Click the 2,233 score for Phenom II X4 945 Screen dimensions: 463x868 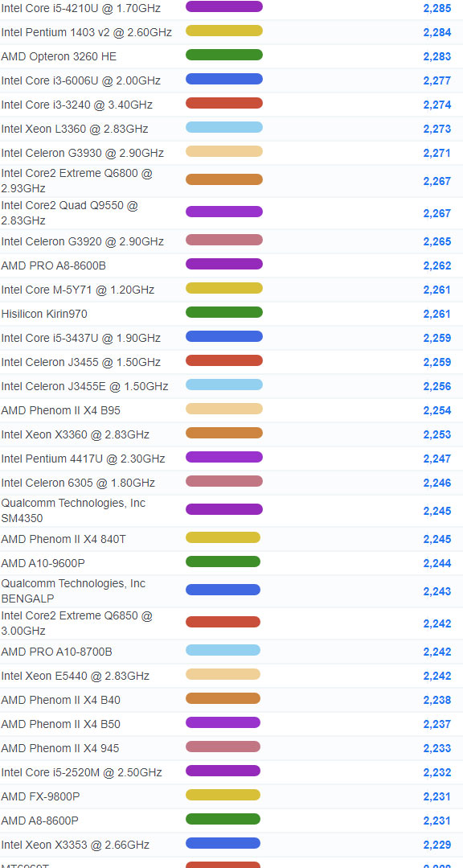tap(437, 748)
